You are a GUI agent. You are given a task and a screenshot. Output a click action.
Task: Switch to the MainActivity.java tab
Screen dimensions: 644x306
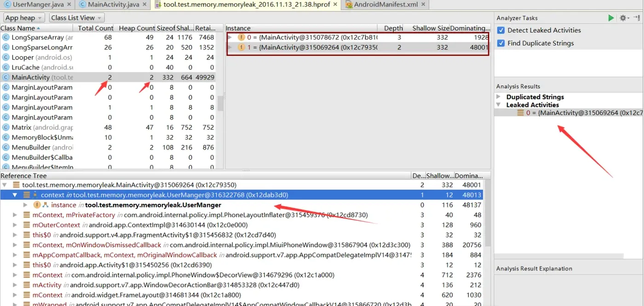click(114, 5)
